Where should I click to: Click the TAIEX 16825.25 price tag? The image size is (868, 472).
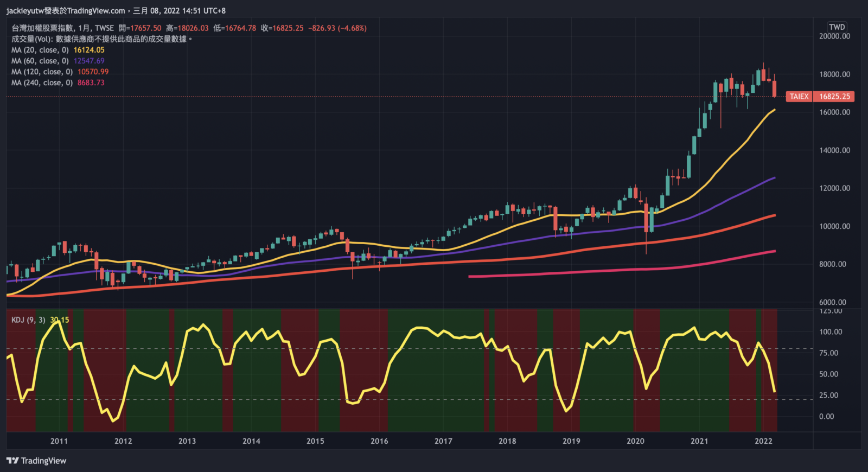point(820,97)
